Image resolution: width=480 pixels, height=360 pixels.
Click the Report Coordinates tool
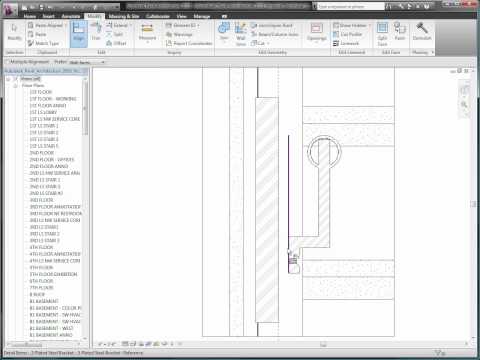[189, 43]
